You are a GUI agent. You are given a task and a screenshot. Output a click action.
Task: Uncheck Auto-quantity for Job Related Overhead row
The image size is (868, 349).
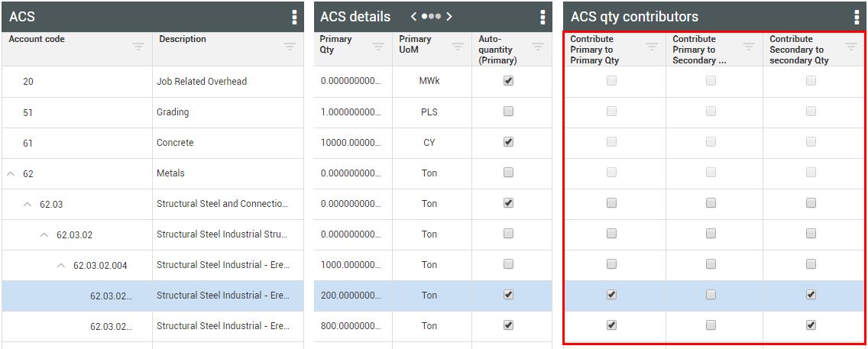(x=508, y=81)
